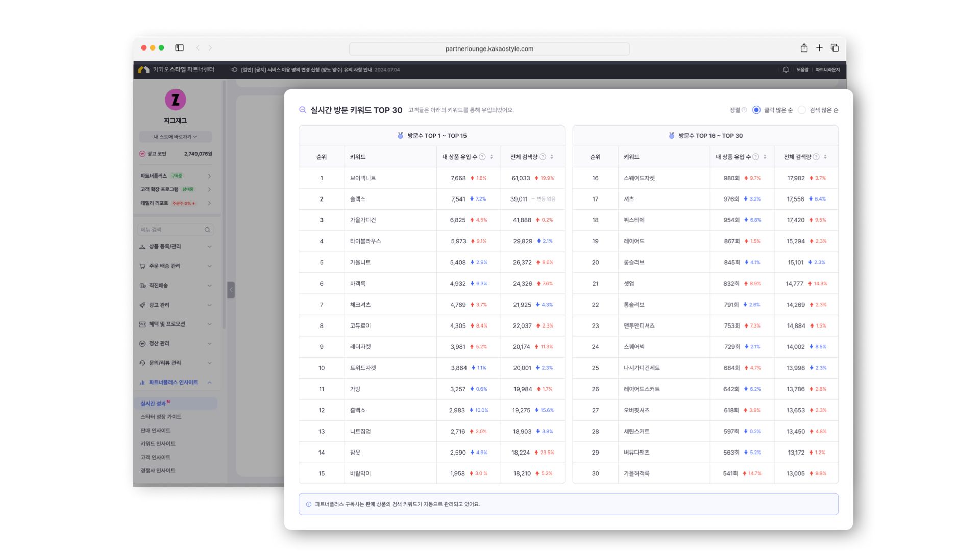Click magnifier icon in 메뉴 검색 box
980x551 pixels.
click(207, 230)
